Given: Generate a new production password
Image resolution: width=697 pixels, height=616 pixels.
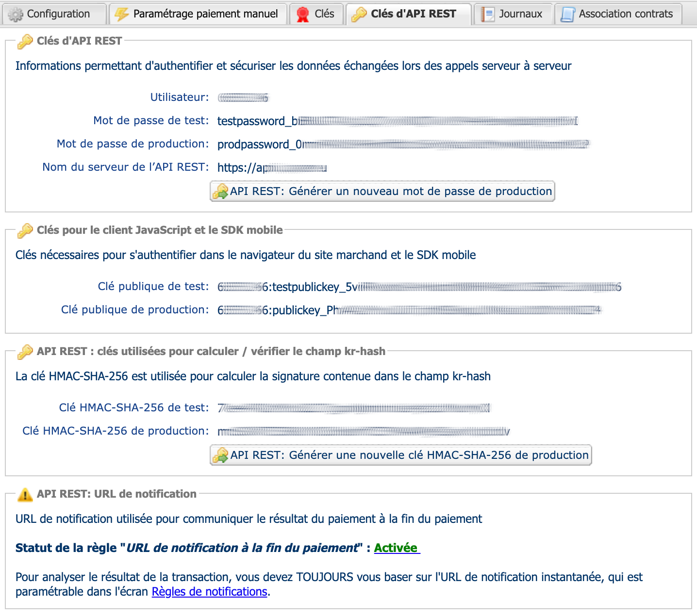Looking at the screenshot, I should pyautogui.click(x=382, y=192).
